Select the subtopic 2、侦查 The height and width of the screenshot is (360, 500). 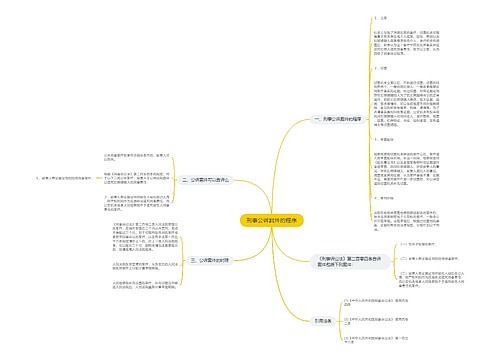click(x=380, y=68)
